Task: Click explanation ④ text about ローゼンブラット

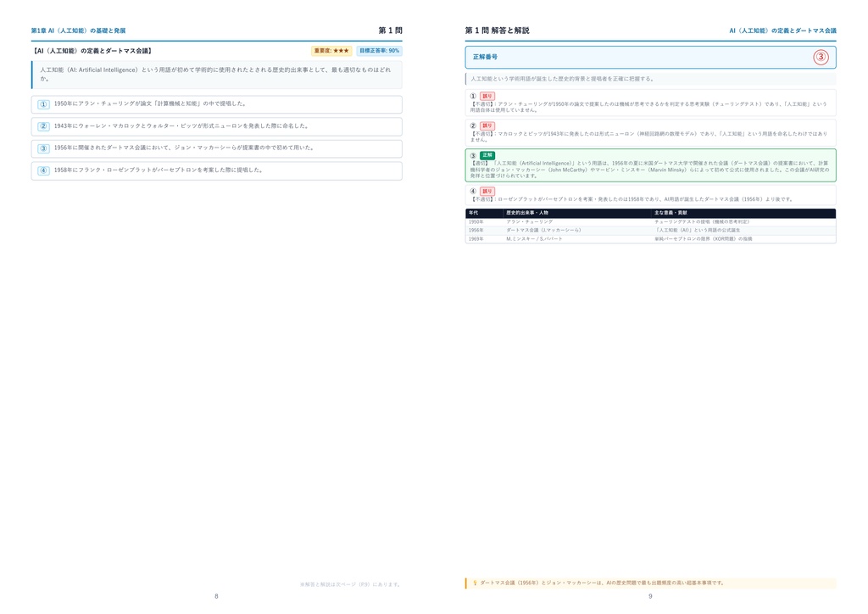Action: 632,199
